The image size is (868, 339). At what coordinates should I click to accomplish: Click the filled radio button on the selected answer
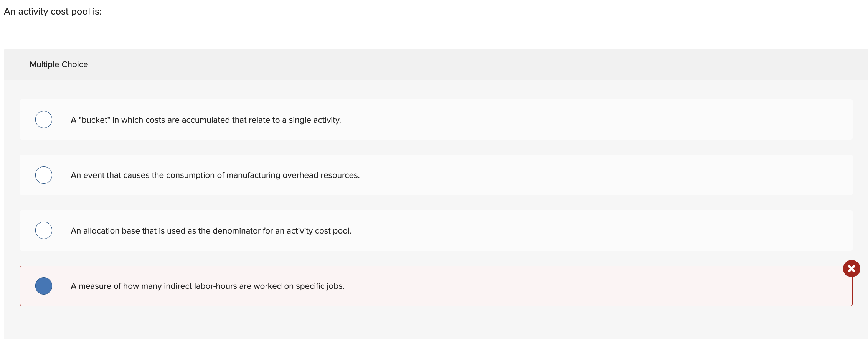(x=43, y=285)
